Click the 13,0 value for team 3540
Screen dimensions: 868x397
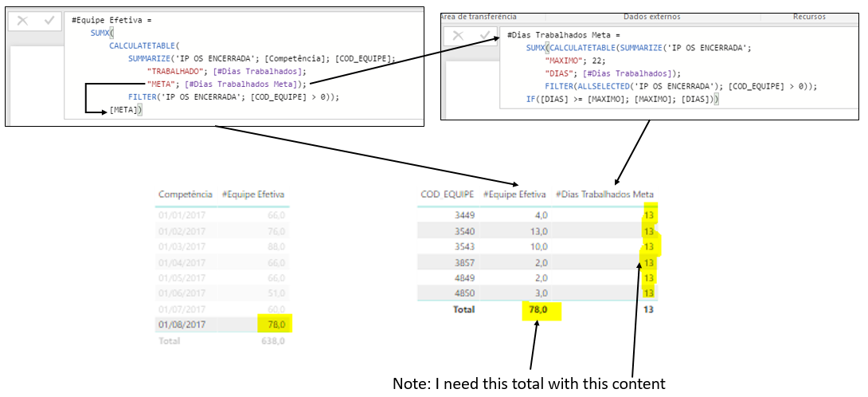point(538,230)
